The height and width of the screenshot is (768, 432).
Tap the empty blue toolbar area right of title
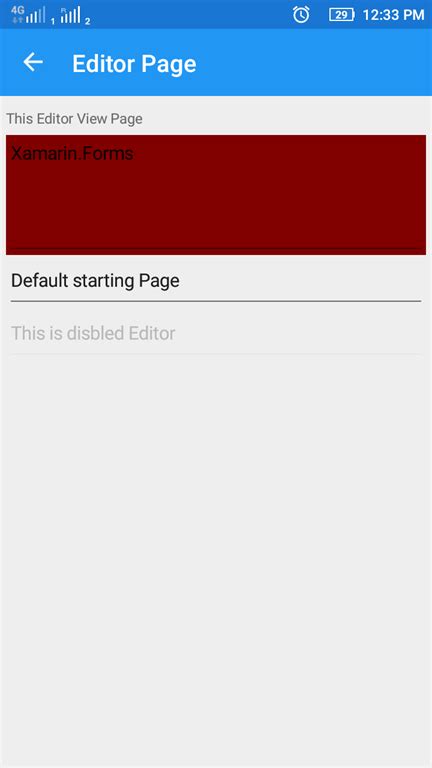coord(313,62)
